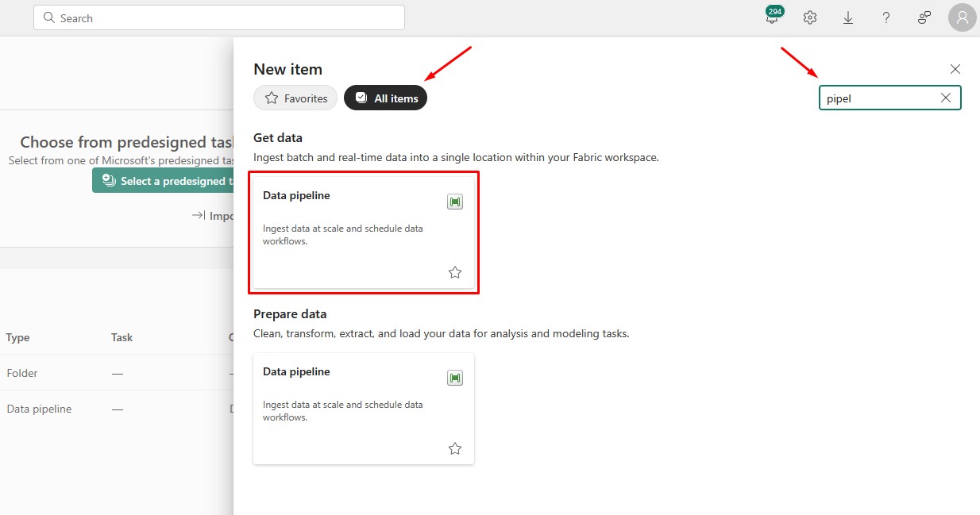Select the Data pipeline row in workspace list
This screenshot has width=980, height=515.
point(117,409)
